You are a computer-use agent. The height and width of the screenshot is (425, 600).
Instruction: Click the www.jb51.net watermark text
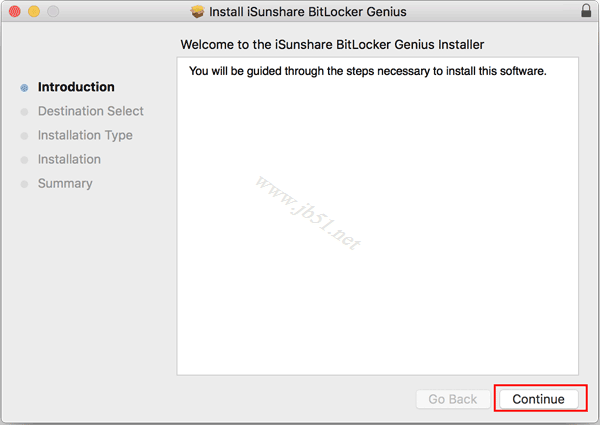(306, 211)
